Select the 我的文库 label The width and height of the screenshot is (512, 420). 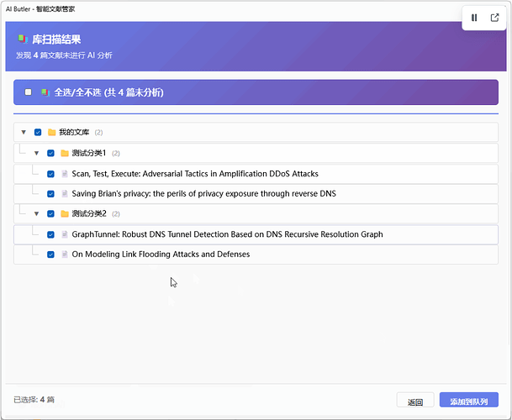pos(74,132)
